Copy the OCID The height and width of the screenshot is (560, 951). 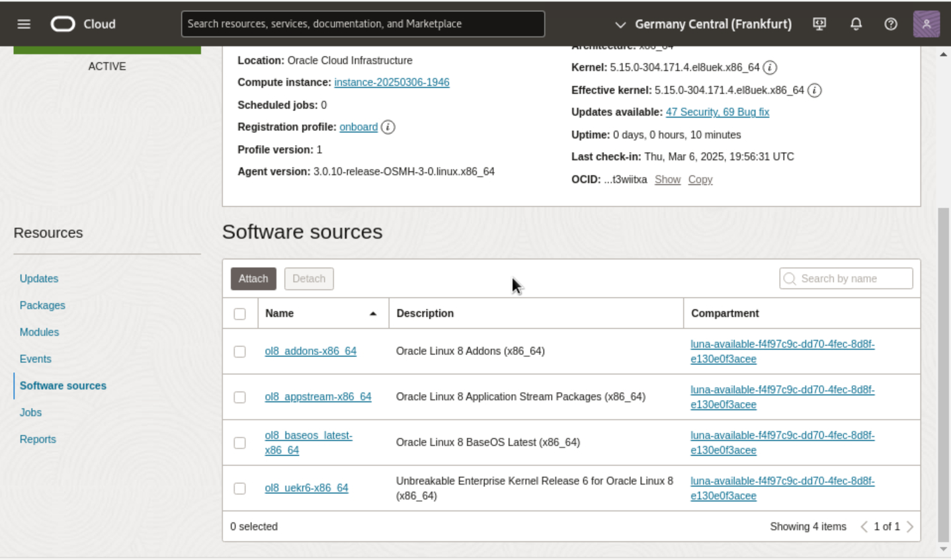pos(700,180)
